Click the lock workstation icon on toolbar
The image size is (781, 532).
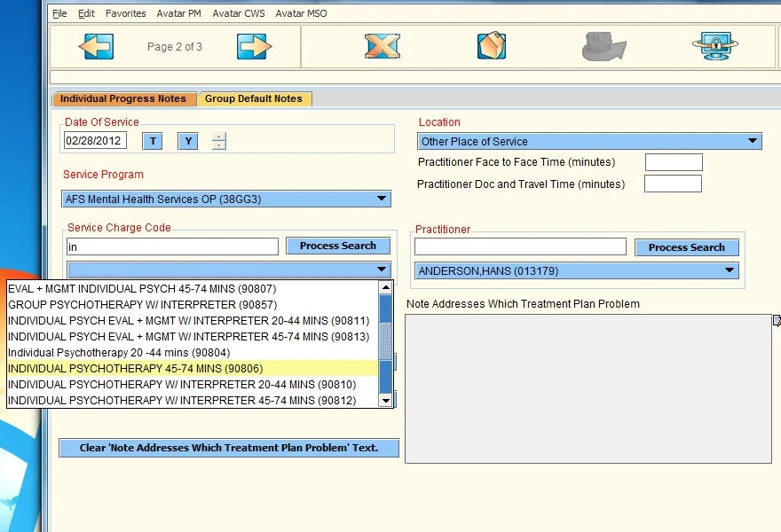[715, 45]
